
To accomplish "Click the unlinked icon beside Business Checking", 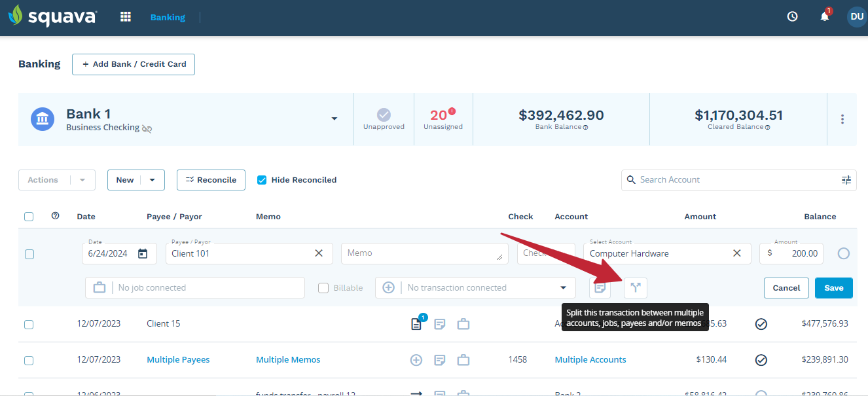I will [147, 128].
